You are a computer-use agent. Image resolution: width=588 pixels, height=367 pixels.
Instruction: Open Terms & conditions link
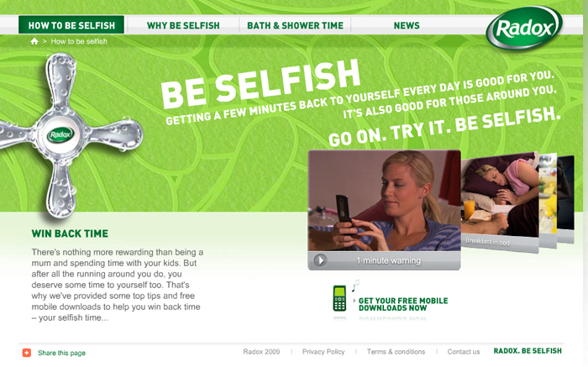pyautogui.click(x=396, y=352)
